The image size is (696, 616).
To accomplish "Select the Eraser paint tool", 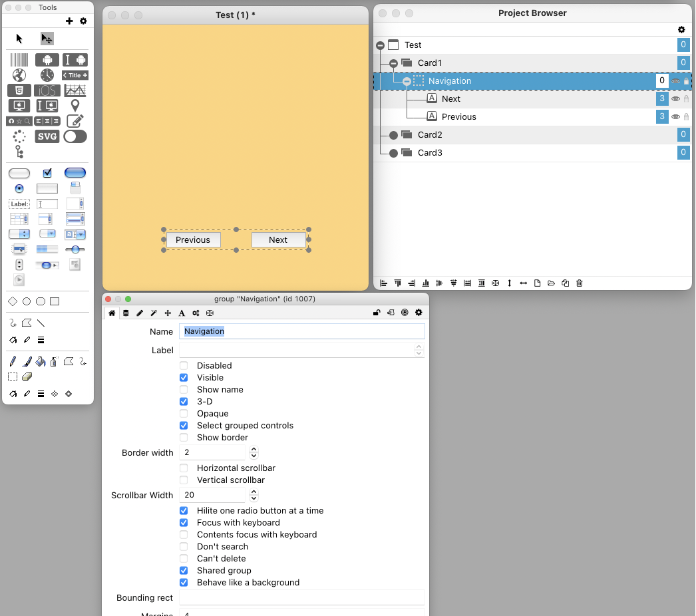I will 27,377.
